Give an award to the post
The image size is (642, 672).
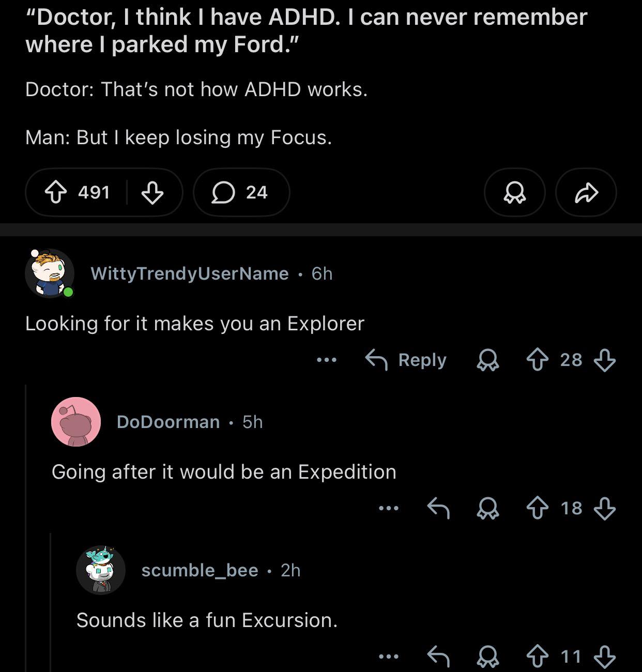[514, 193]
